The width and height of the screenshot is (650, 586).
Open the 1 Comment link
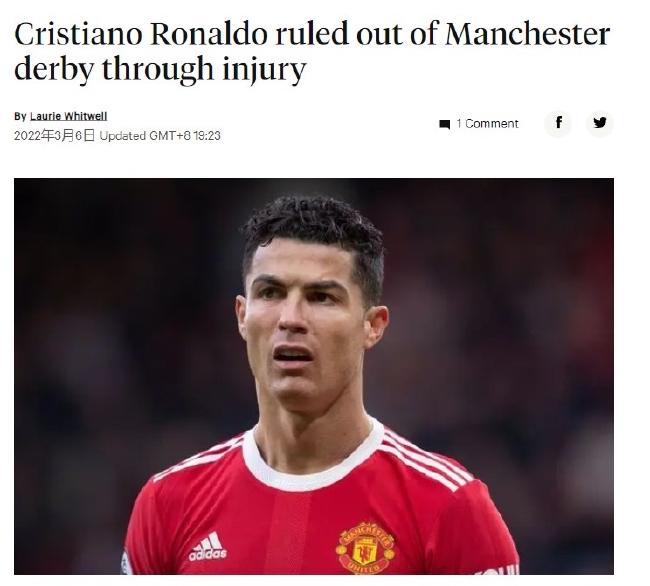(487, 124)
